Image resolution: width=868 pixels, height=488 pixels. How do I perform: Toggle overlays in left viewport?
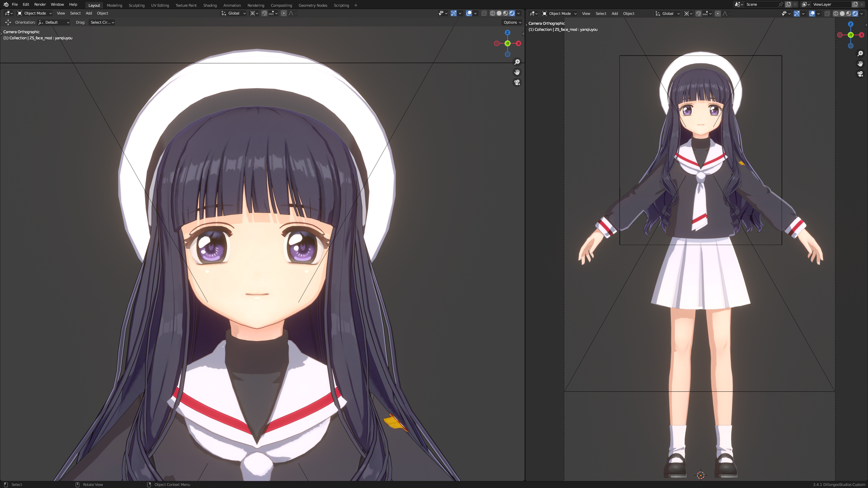[469, 13]
